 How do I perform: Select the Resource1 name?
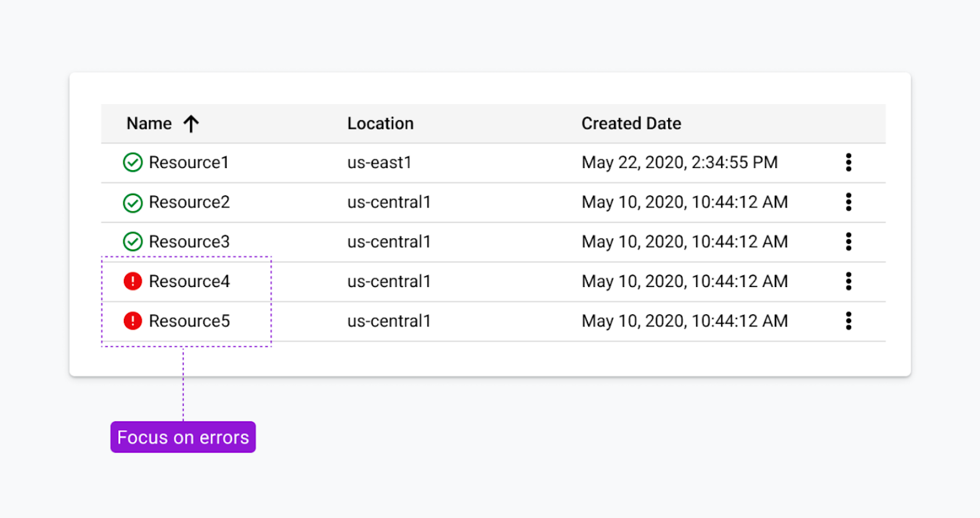pos(189,163)
